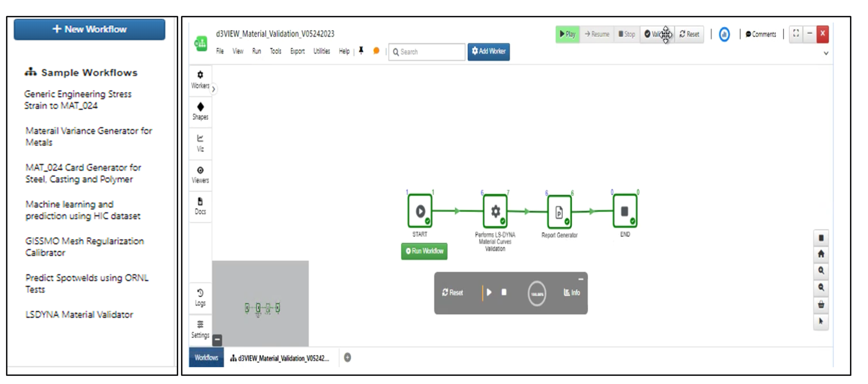Click the circular progress percentage indicator
Image resolution: width=868 pixels, height=384 pixels.
point(537,294)
